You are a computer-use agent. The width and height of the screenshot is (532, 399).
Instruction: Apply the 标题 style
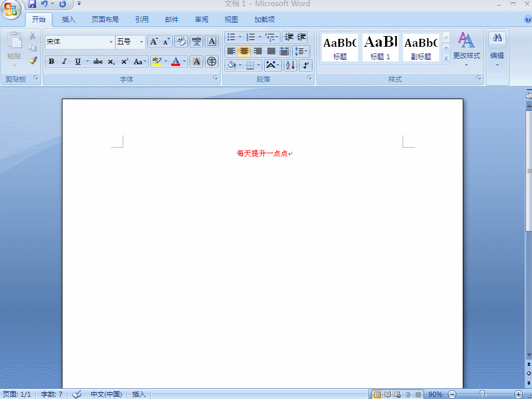[x=339, y=48]
